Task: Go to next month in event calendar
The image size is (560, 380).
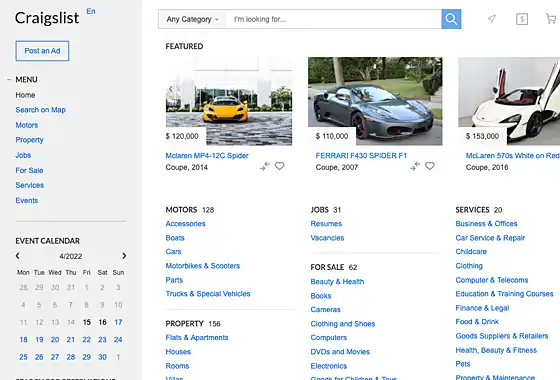Action: [124, 256]
